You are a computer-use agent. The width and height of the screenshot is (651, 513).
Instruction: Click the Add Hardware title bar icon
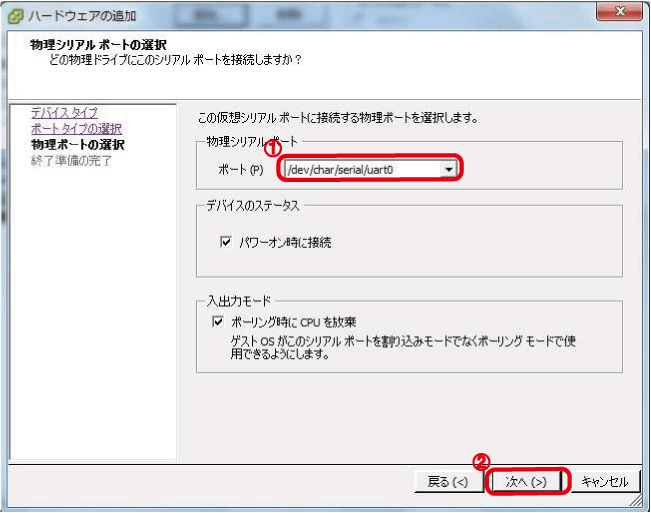[16, 16]
